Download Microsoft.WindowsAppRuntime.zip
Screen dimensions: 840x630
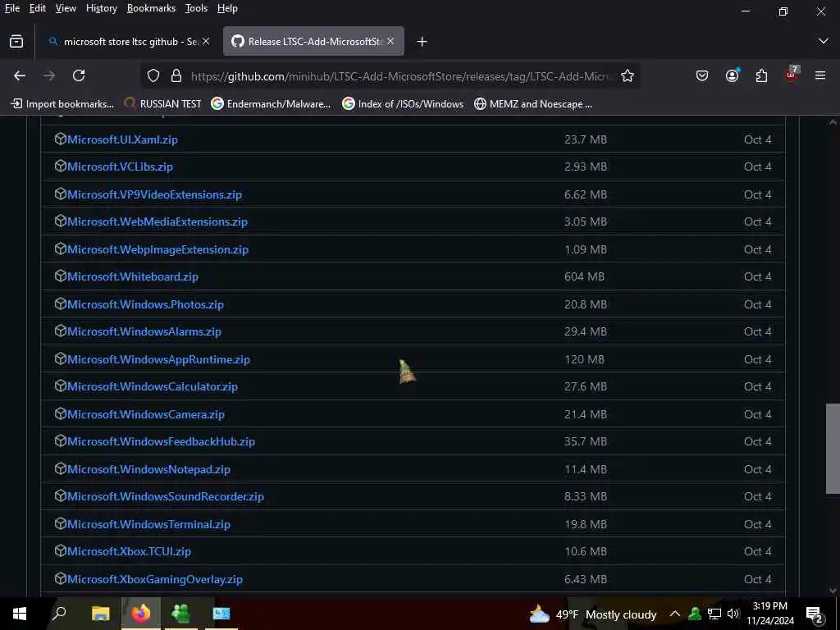pyautogui.click(x=158, y=359)
